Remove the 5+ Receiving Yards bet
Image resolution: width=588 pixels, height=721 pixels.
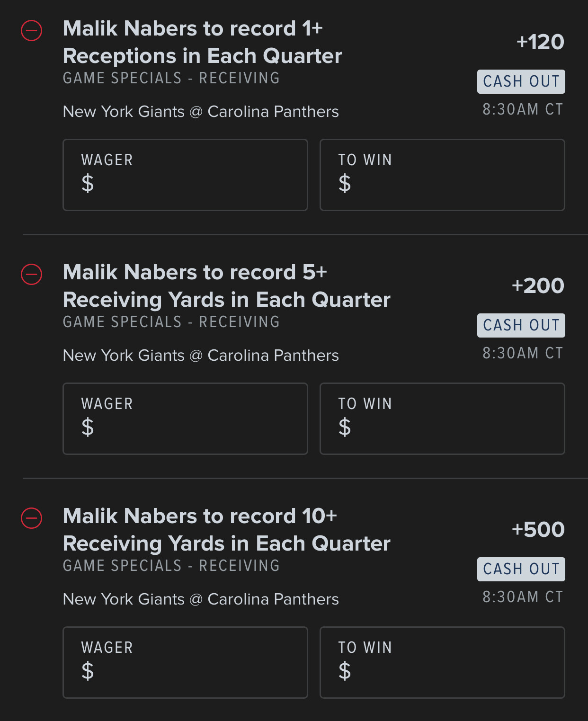coord(32,275)
